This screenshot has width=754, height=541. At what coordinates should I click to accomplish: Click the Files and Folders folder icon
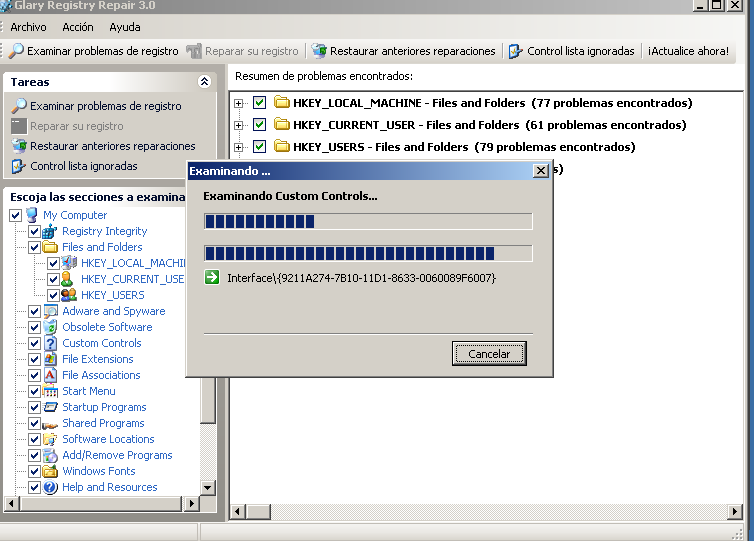click(x=50, y=247)
